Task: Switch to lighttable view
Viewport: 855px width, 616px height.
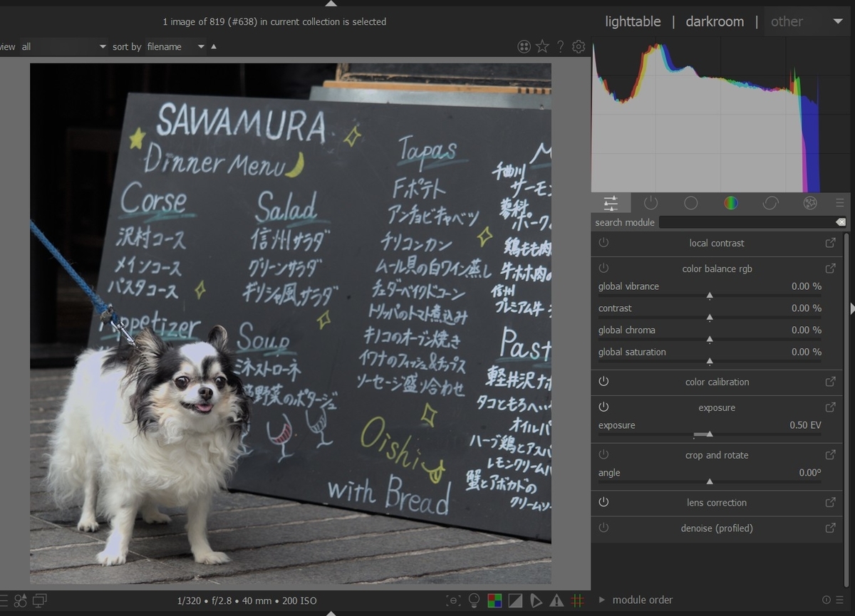Action: 633,21
